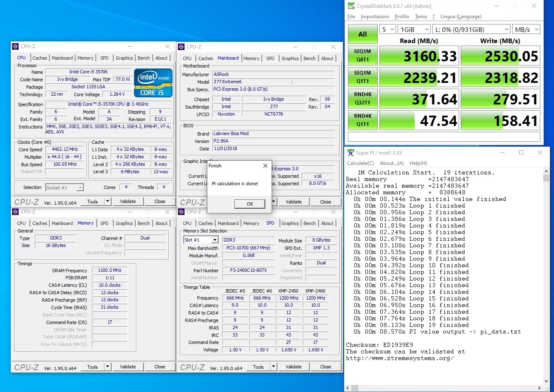Open the Socket #1 selection dropdown
The image size is (554, 392).
coord(64,187)
